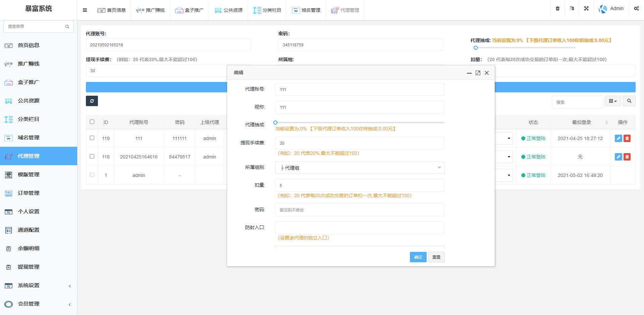The image size is (644, 315).
Task: Check the checkbox for row ID 119
Action: pyautogui.click(x=92, y=138)
